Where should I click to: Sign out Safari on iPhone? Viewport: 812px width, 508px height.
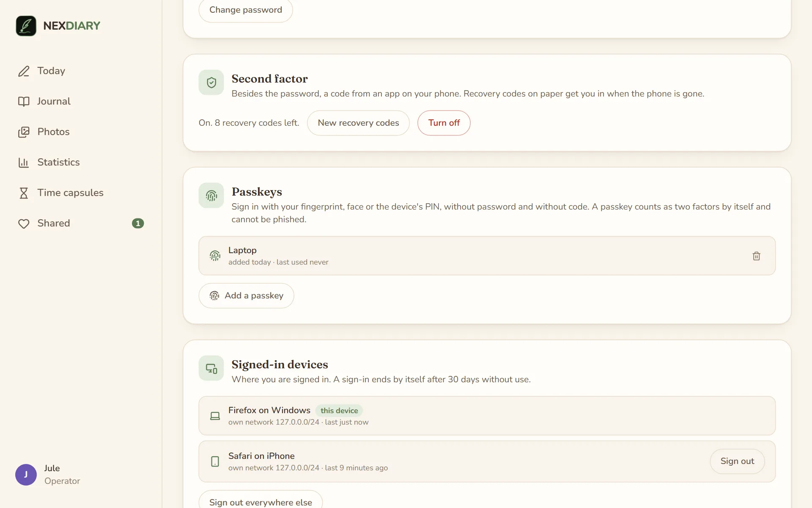coord(737,461)
